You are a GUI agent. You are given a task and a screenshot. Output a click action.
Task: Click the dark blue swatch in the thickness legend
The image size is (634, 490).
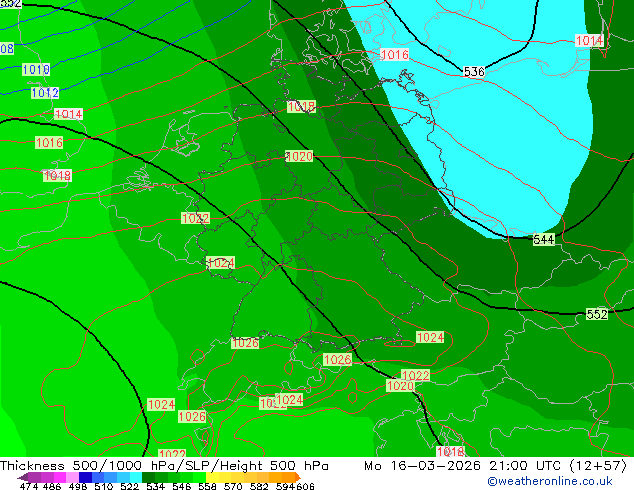pos(85,477)
